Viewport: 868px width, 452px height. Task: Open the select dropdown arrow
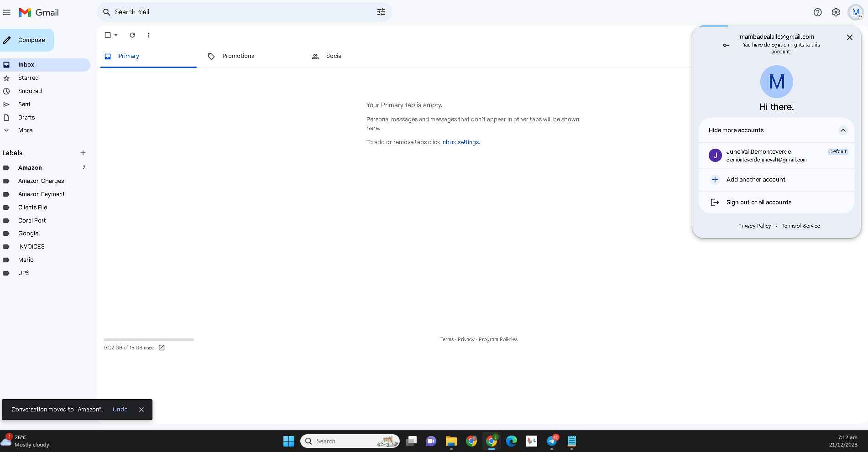click(x=116, y=35)
